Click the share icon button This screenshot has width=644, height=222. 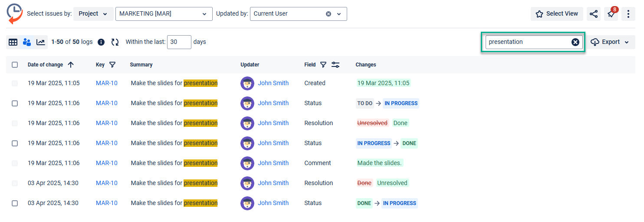pyautogui.click(x=593, y=14)
